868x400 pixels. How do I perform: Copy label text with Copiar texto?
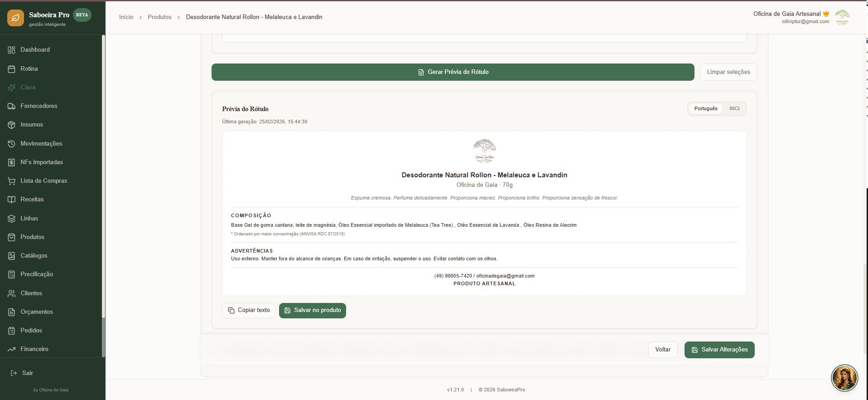point(249,311)
